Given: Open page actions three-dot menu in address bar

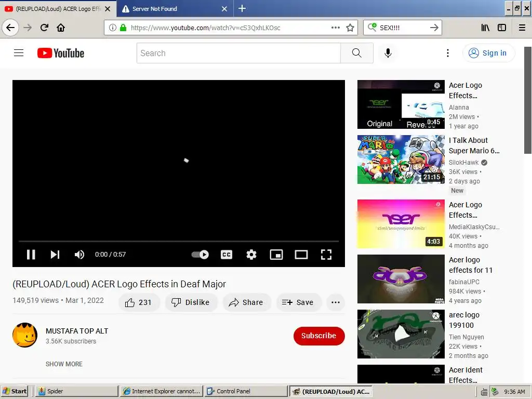Looking at the screenshot, I should 336,28.
